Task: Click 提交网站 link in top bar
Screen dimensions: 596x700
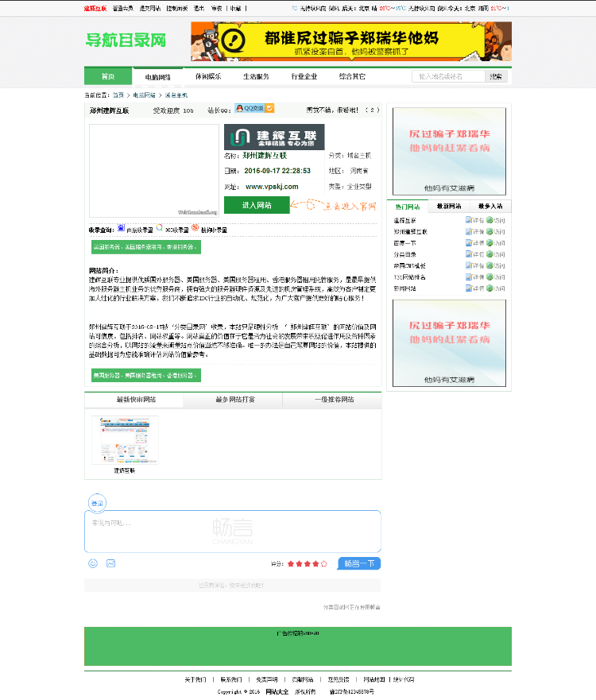Action: click(x=150, y=9)
